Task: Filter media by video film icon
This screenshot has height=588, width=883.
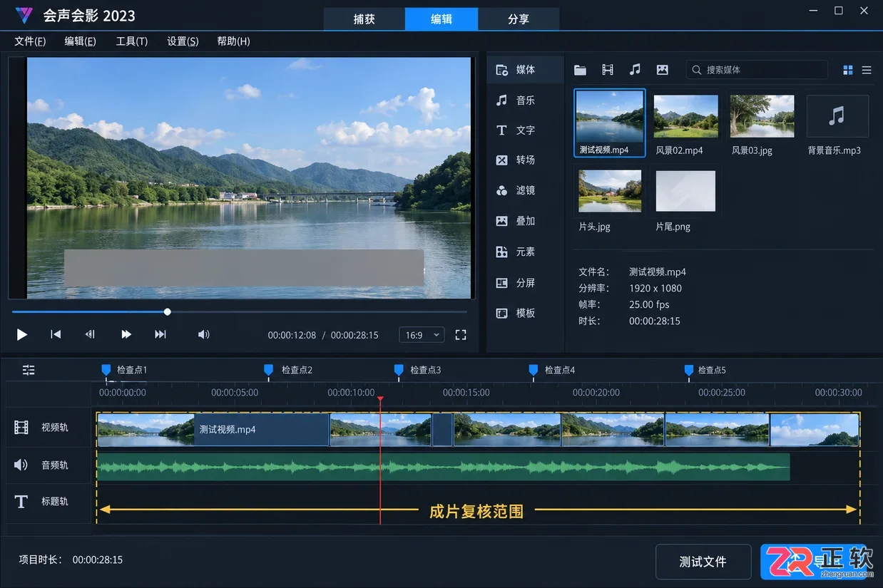Action: click(608, 70)
